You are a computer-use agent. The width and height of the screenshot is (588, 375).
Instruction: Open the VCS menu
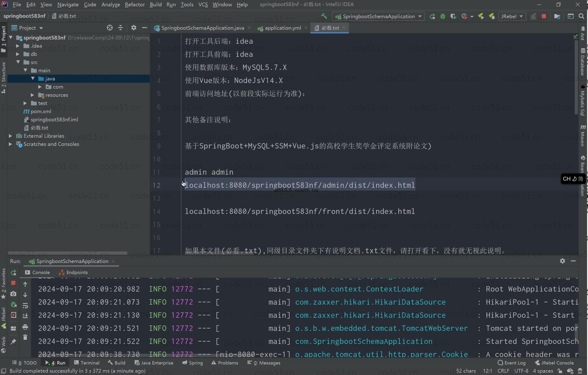tap(203, 4)
